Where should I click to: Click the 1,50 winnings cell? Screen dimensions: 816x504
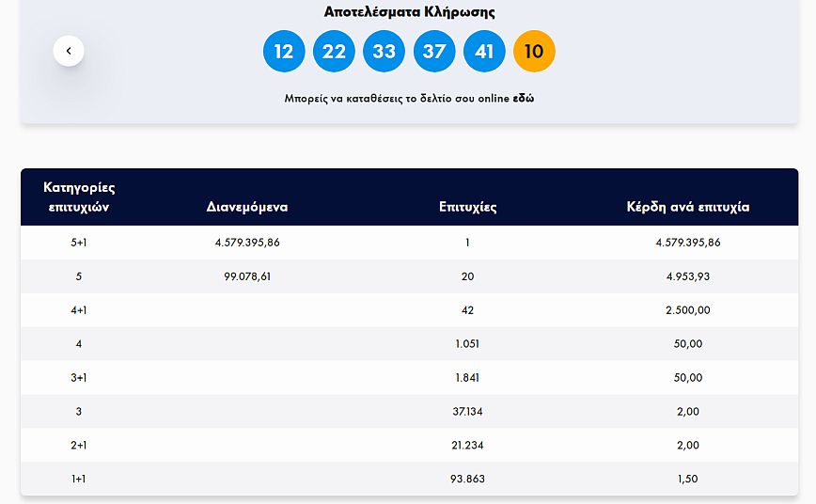[x=687, y=480]
